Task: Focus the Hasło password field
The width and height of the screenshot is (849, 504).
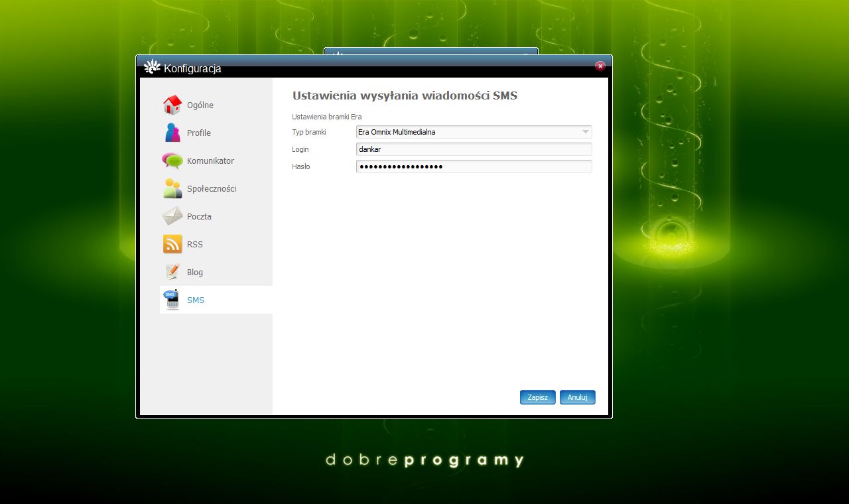Action: 474,166
